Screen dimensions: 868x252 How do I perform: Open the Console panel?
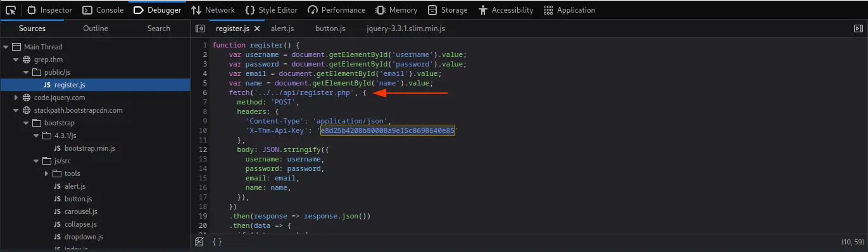point(103,10)
